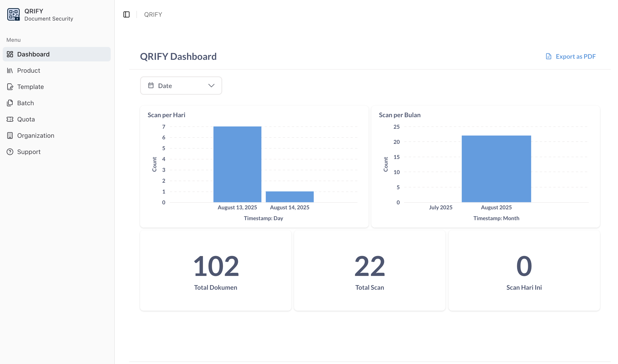The height and width of the screenshot is (364, 618).
Task: Expand the Date filter dropdown
Action: click(x=181, y=85)
